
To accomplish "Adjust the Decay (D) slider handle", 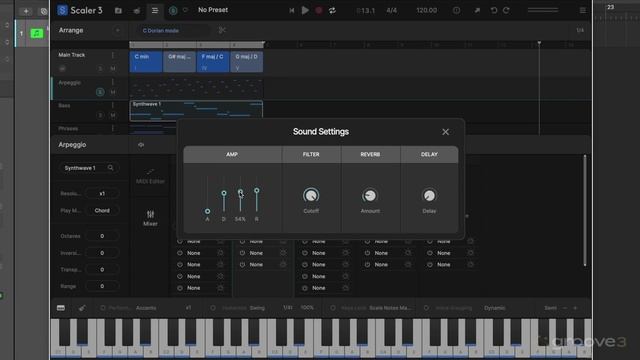I will point(224,193).
